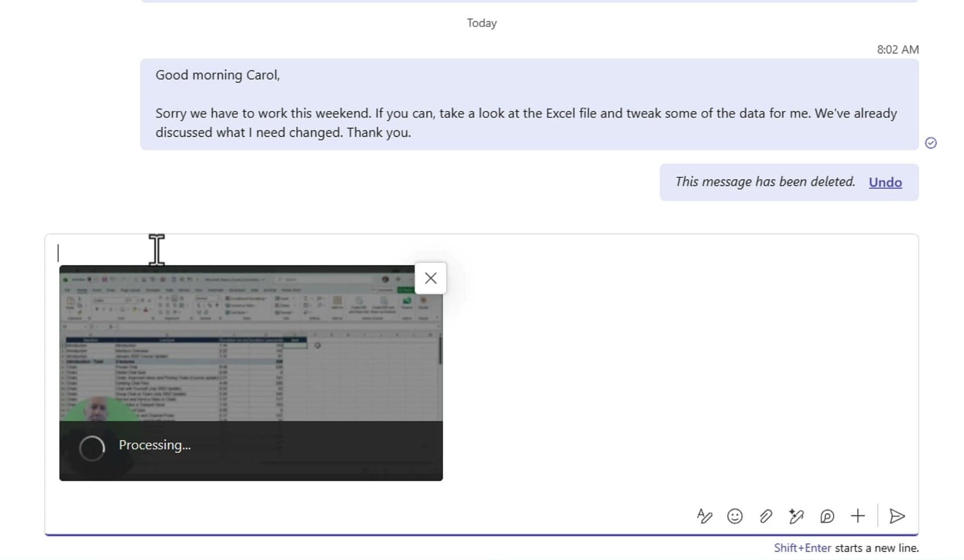Click the sent status checkmark icon
The image size is (964, 560).
[x=931, y=143]
